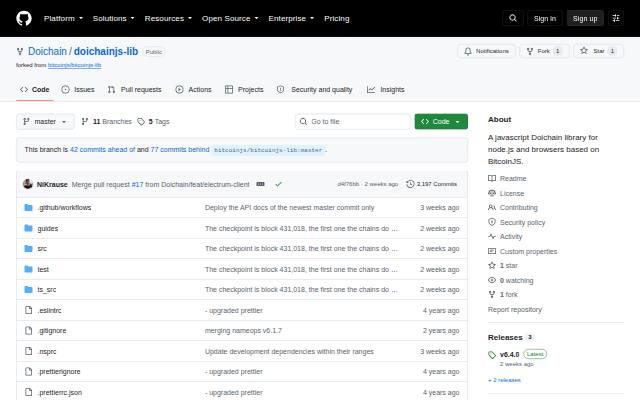This screenshot has height=400, width=640.
Task: Open 'Update development dependencies' commit message
Action: (x=289, y=351)
